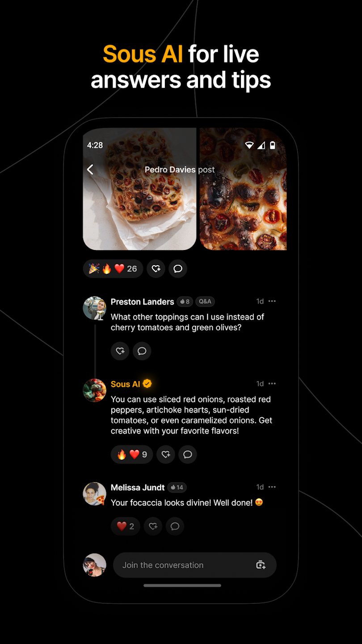Screen dimensions: 362x644
Task: View the close-up focaccia photo
Action: point(244,189)
